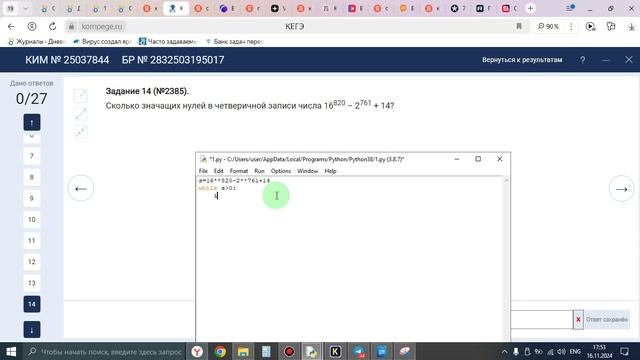
Task: Open File Explorer from taskbar
Action: coord(243,351)
